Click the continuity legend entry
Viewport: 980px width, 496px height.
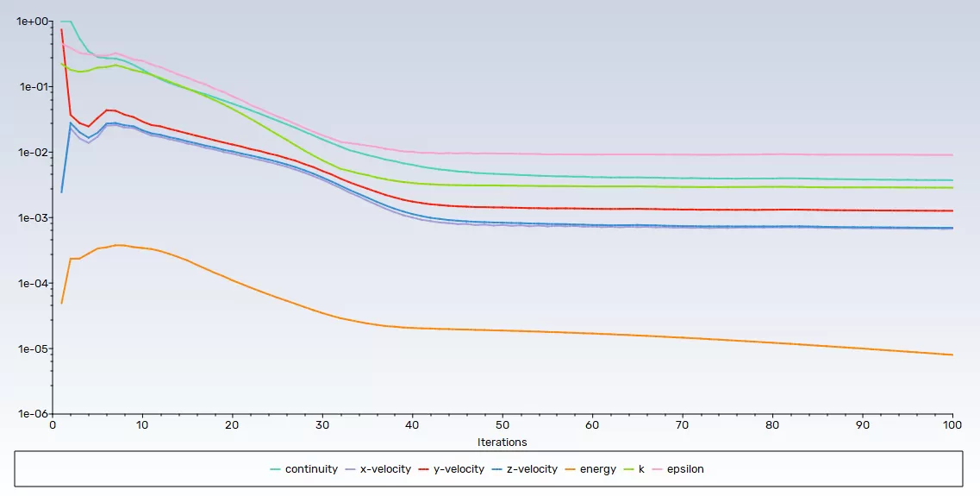point(304,469)
